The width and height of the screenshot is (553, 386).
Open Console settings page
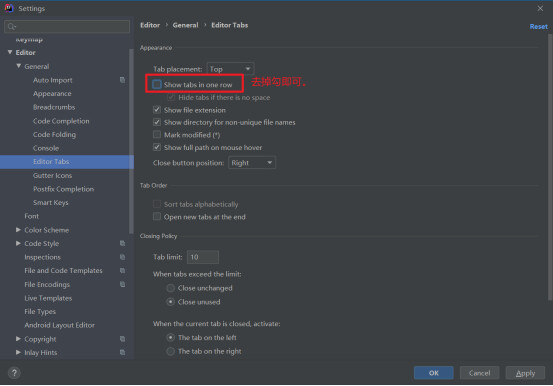(46, 148)
